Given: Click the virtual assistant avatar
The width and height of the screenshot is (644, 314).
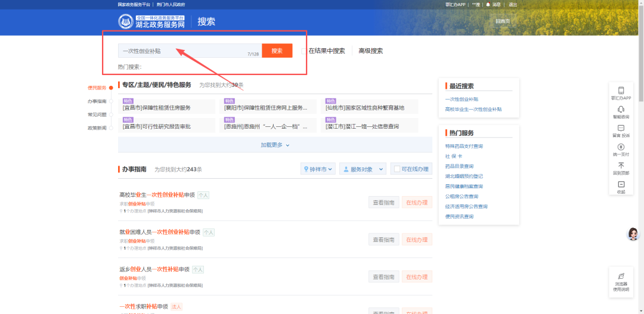Looking at the screenshot, I should pyautogui.click(x=633, y=234).
